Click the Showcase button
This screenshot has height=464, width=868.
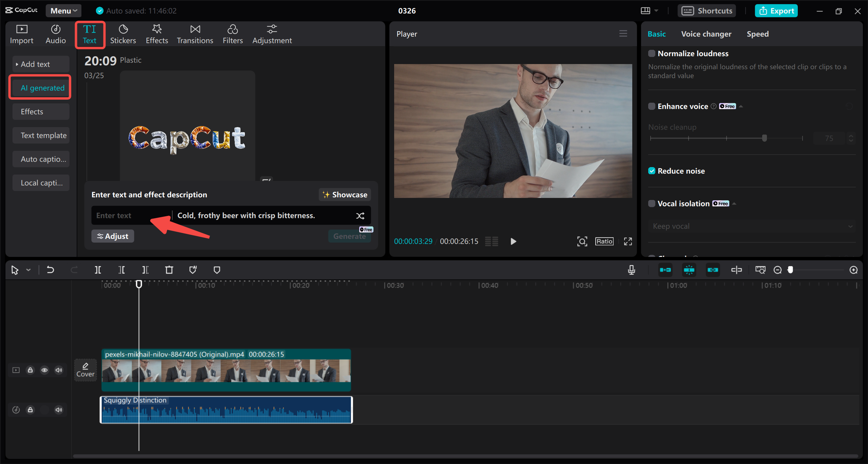coord(345,195)
